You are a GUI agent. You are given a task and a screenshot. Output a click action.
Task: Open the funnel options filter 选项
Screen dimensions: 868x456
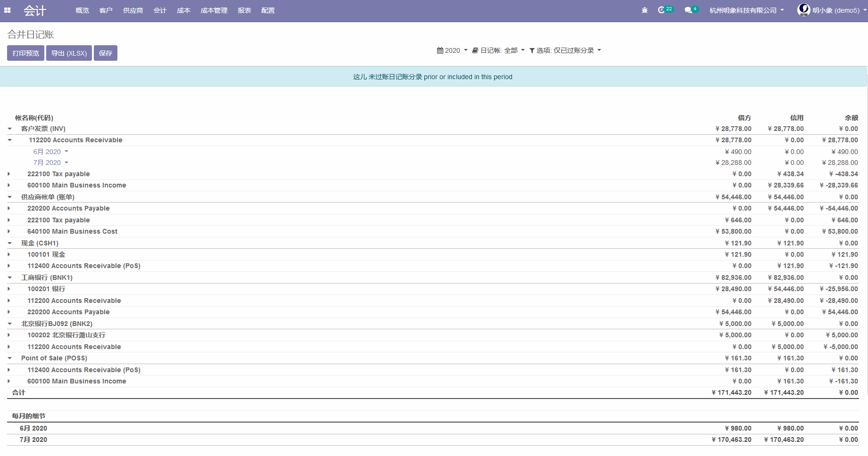(x=565, y=50)
